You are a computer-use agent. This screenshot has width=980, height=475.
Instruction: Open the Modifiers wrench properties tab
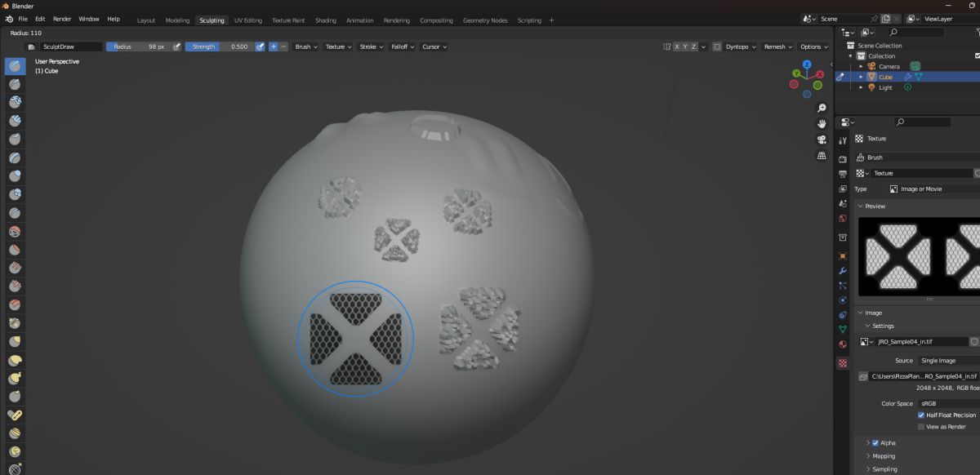coord(843,271)
